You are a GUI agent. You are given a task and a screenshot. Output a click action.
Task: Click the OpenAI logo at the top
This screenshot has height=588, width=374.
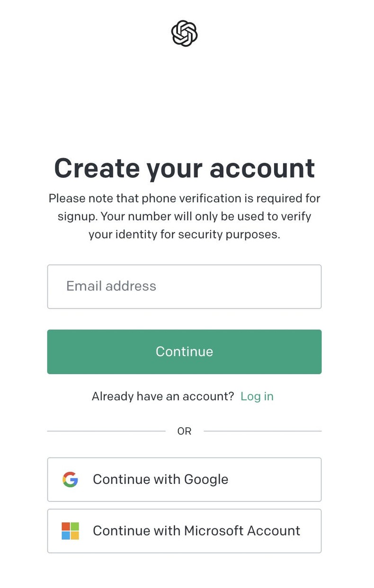click(184, 33)
